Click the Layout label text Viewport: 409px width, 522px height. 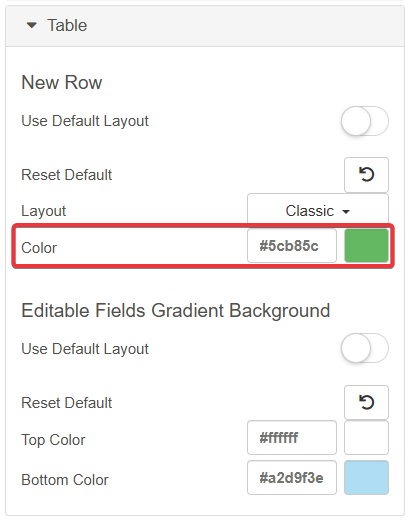tap(44, 211)
